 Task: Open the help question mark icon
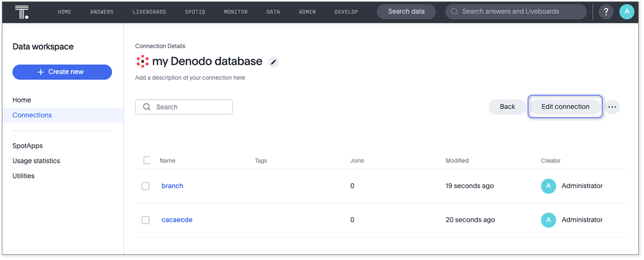[x=606, y=12]
